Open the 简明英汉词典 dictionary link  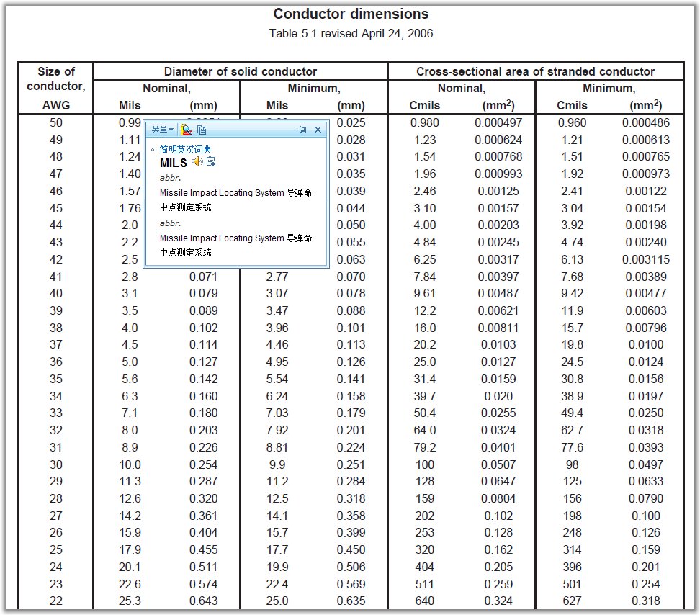pyautogui.click(x=185, y=149)
